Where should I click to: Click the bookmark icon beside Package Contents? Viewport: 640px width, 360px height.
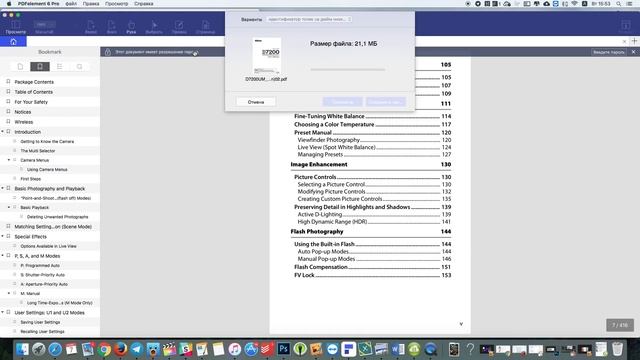[x=8, y=82]
